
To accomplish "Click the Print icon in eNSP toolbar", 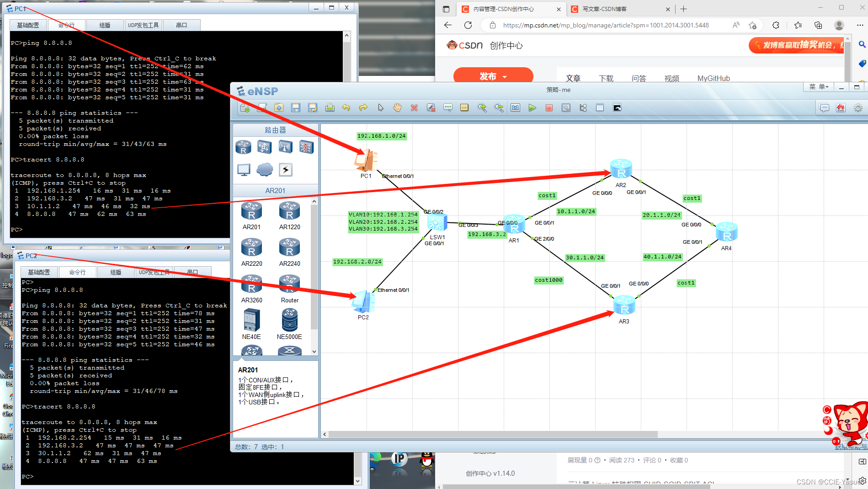I will click(x=330, y=108).
